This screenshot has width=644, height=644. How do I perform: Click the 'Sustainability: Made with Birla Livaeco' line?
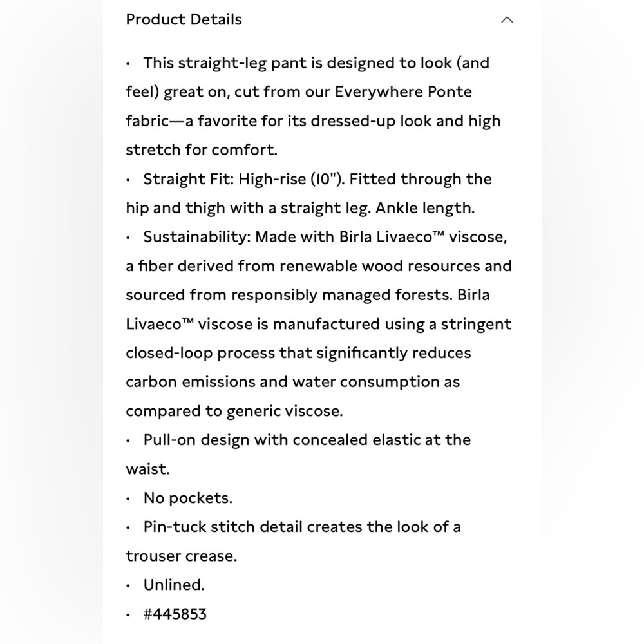pyautogui.click(x=325, y=237)
